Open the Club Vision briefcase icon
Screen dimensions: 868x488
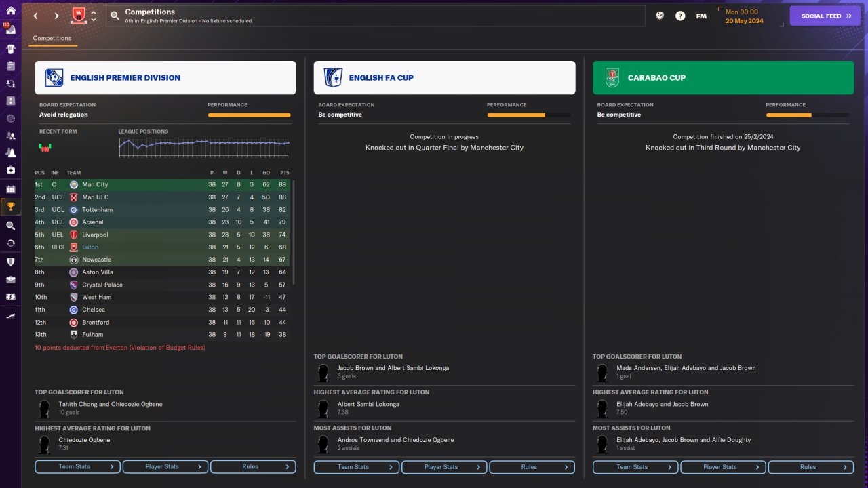click(x=10, y=279)
